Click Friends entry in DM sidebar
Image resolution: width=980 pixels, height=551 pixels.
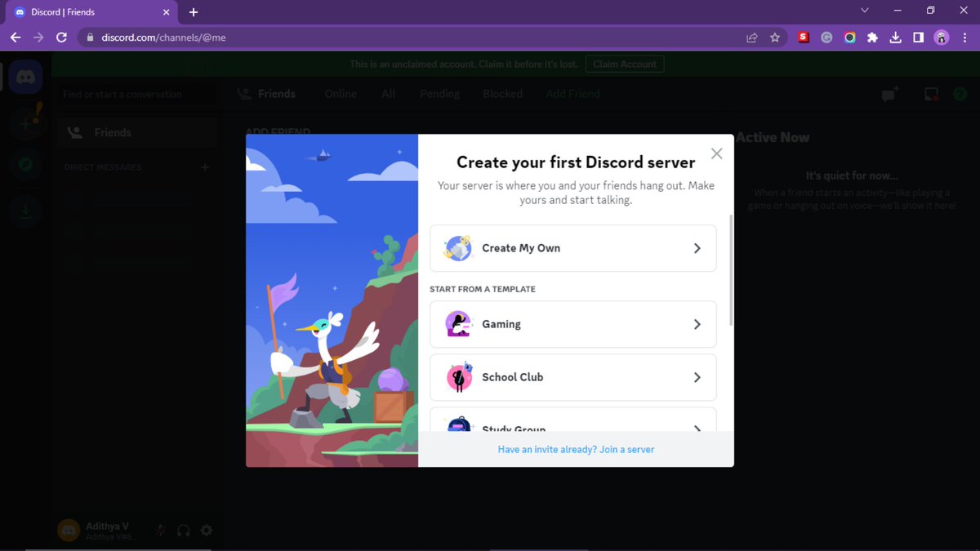click(x=137, y=132)
